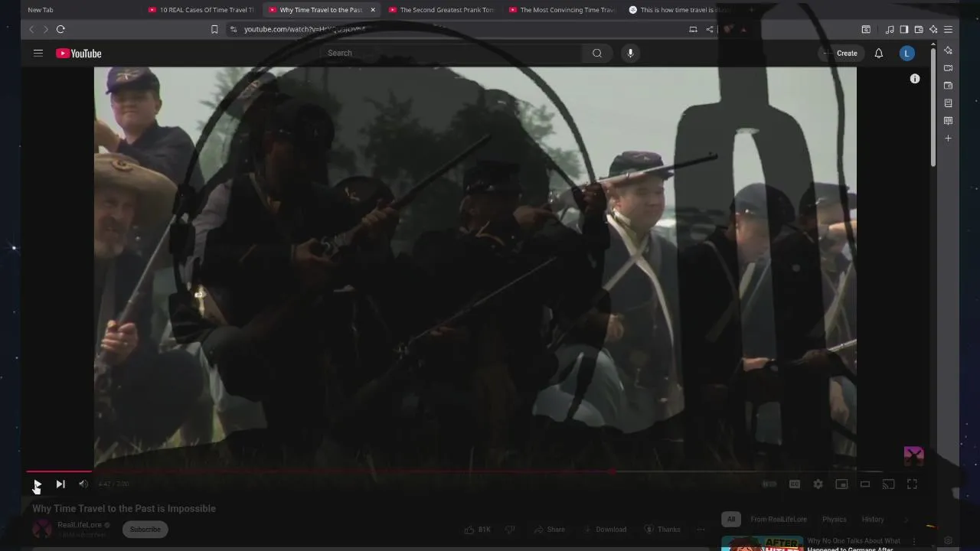The height and width of the screenshot is (551, 980).
Task: Open the Create button
Action: tap(840, 53)
